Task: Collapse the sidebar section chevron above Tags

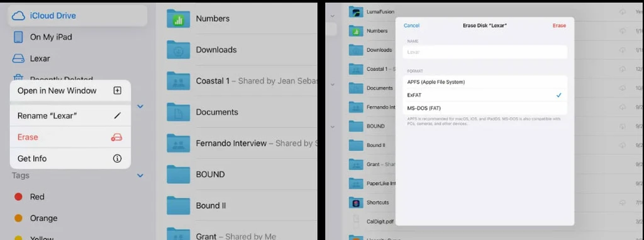Action: [x=140, y=106]
